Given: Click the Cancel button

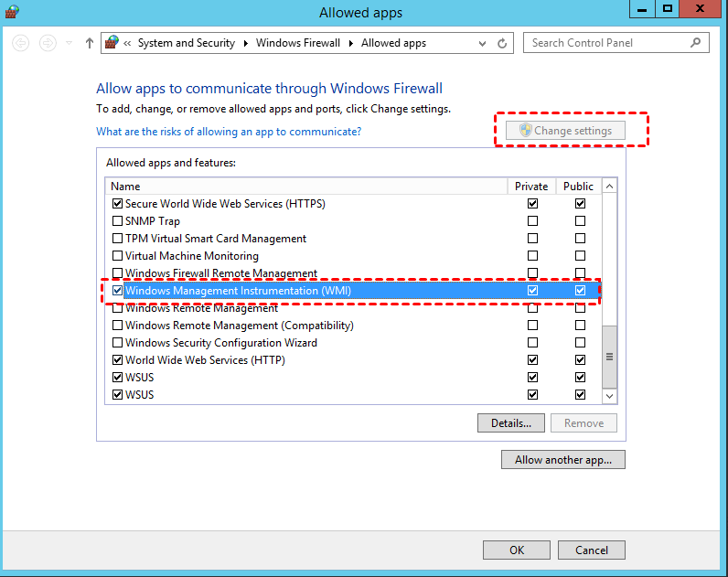Looking at the screenshot, I should [x=592, y=550].
